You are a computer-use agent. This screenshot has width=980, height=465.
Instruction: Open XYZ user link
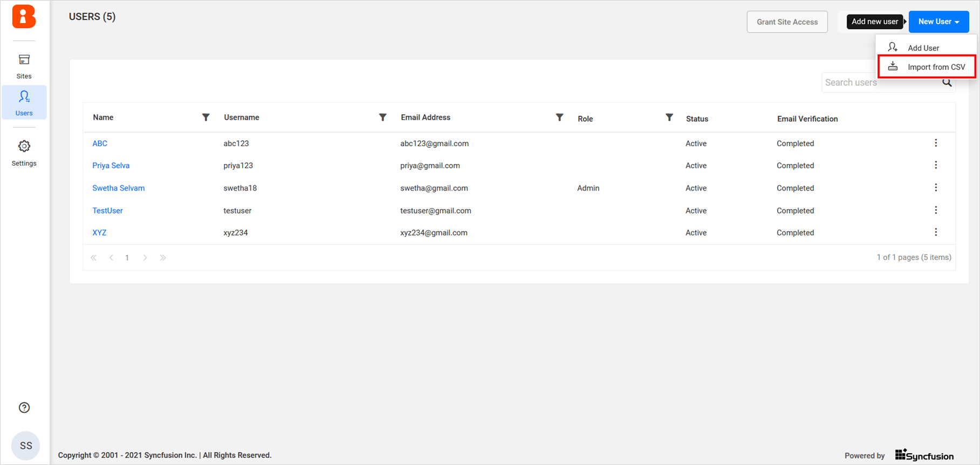(99, 233)
